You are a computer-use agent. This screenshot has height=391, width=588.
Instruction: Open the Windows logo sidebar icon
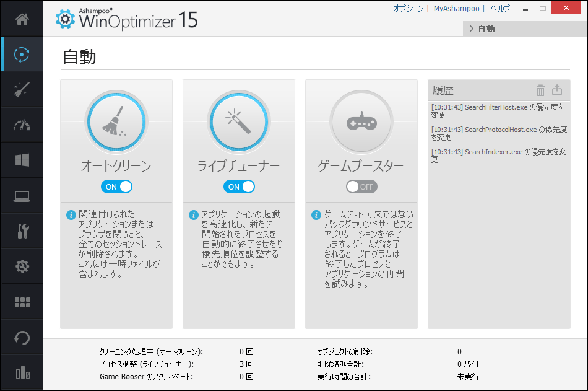click(22, 160)
